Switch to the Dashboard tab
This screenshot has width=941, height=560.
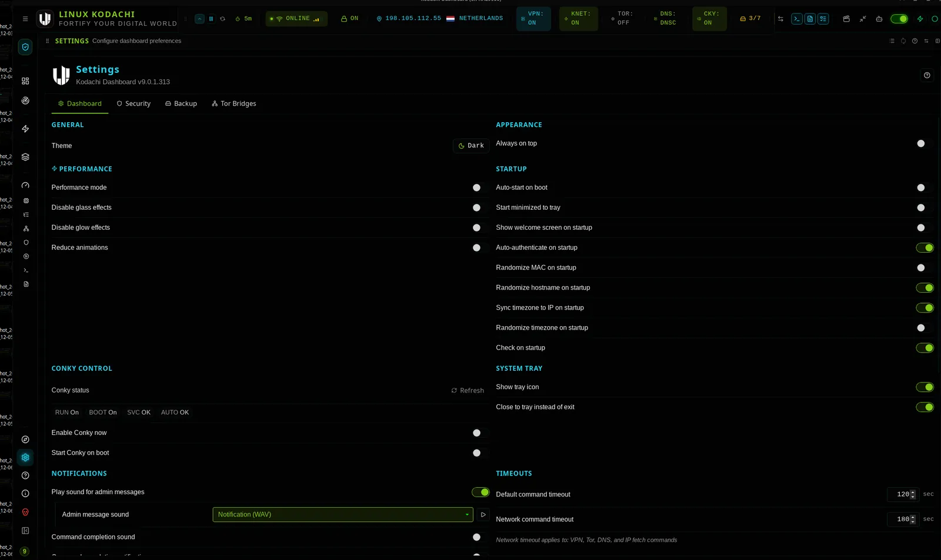pyautogui.click(x=79, y=103)
